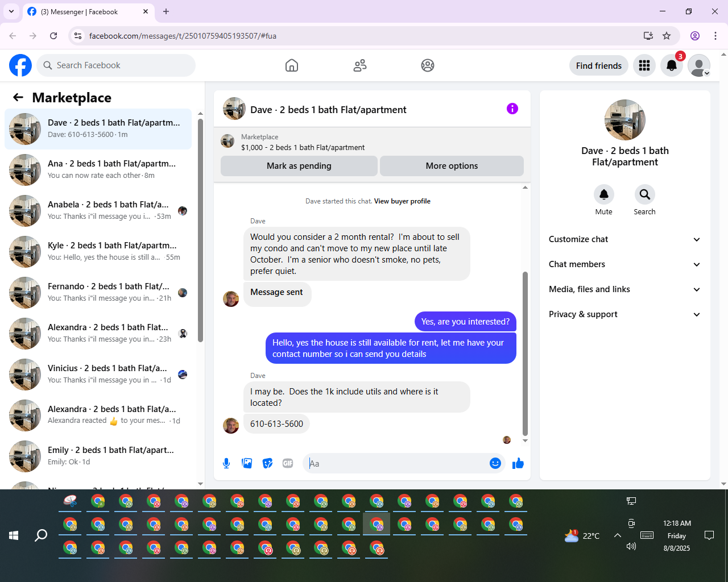728x582 pixels.
Task: Open Emily's conversation
Action: coord(98,456)
